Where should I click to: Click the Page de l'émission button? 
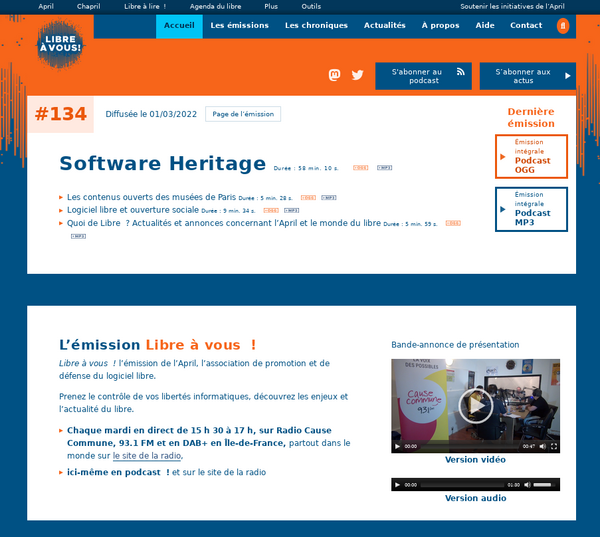pos(243,114)
